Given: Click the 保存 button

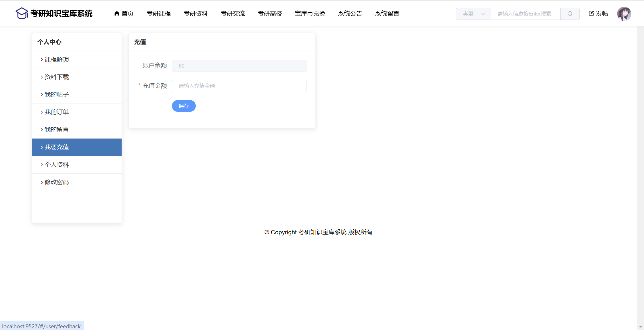Looking at the screenshot, I should 184,106.
